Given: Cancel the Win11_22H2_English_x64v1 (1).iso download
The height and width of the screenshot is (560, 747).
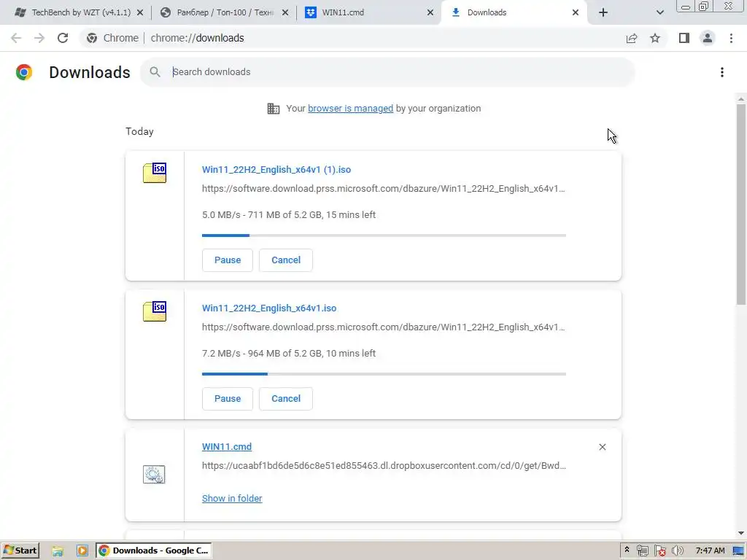Looking at the screenshot, I should [x=286, y=260].
